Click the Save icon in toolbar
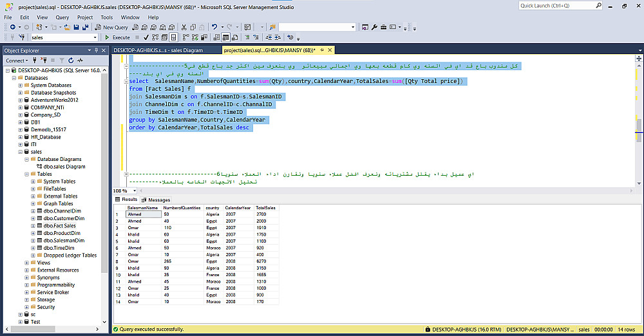The image size is (644, 336). click(x=76, y=28)
